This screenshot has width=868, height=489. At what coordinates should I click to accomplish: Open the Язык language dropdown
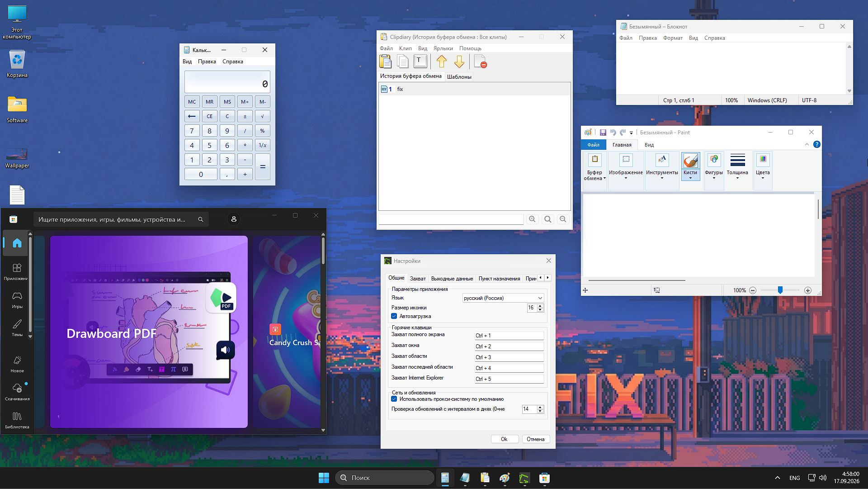click(x=503, y=298)
